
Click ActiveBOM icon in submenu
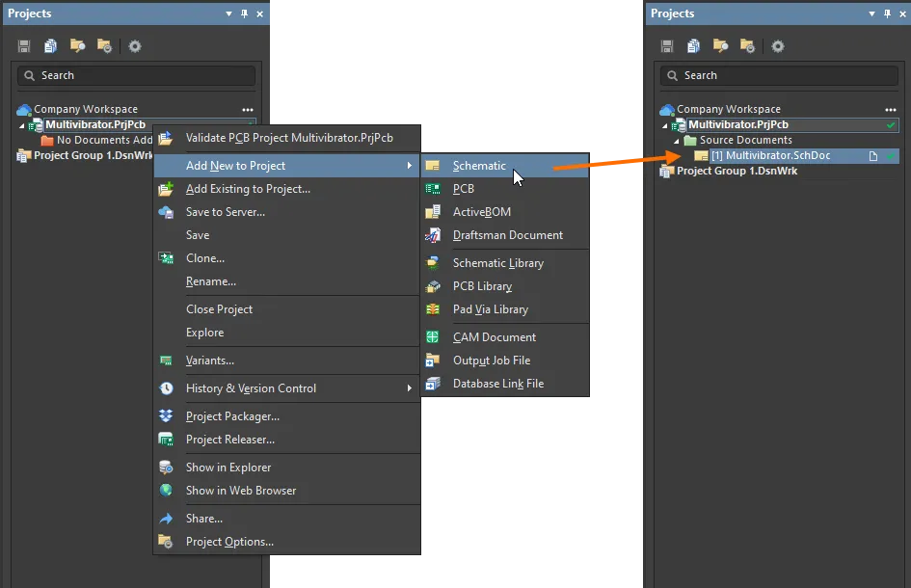pyautogui.click(x=432, y=212)
